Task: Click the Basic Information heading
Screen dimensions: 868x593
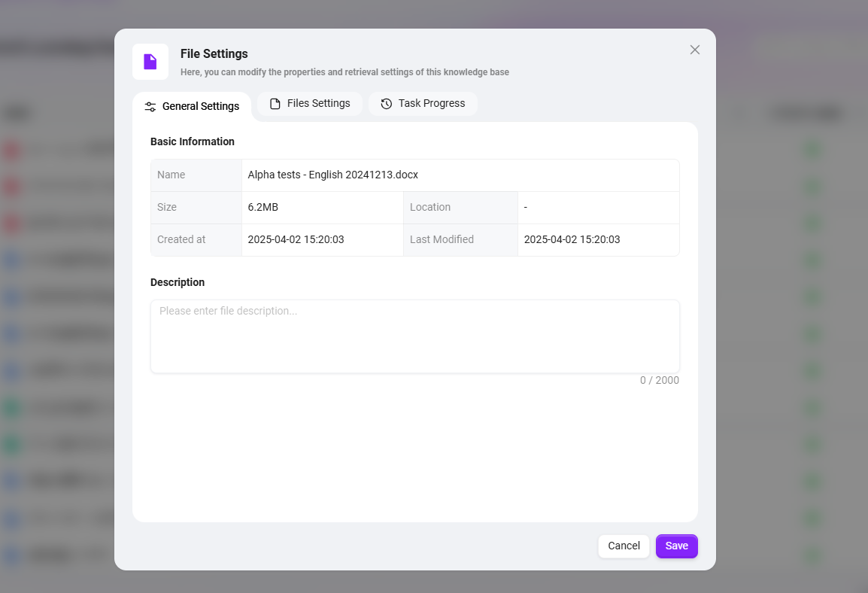Action: [193, 141]
